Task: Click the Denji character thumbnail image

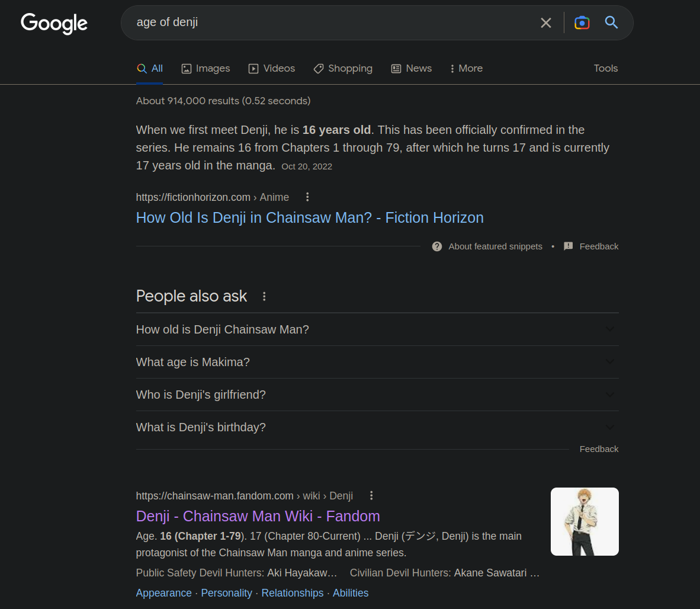Action: 585,521
